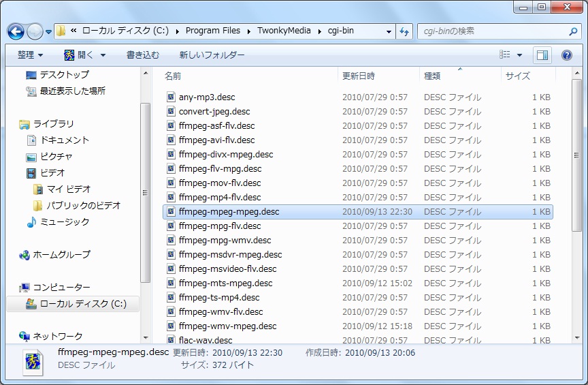Sort by the サイズ column header
The image size is (588, 385).
[517, 76]
